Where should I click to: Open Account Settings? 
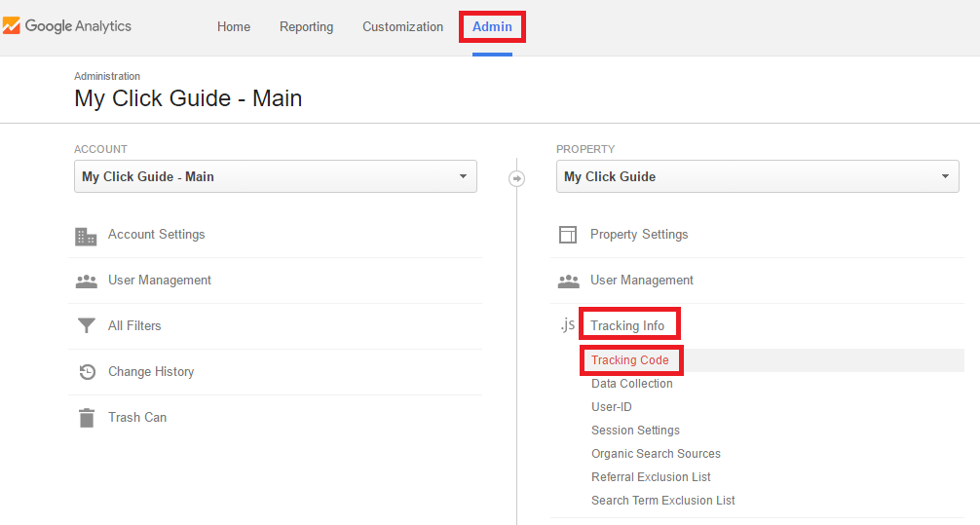point(156,235)
